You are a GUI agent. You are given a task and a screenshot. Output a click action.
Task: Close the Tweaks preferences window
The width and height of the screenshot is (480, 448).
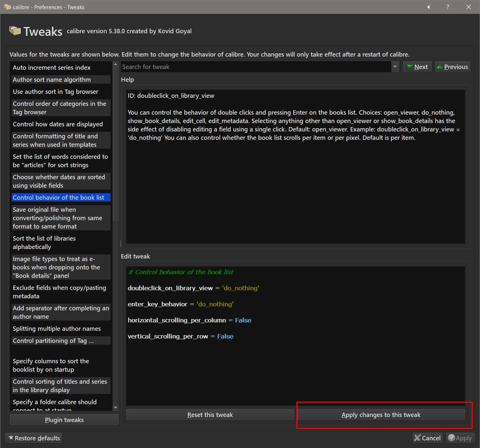(x=469, y=7)
